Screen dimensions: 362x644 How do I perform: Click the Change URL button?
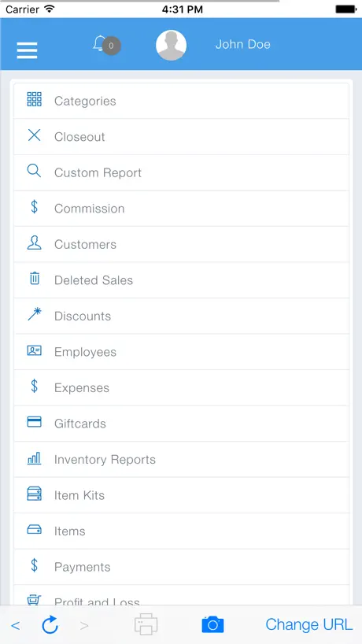coord(308,624)
